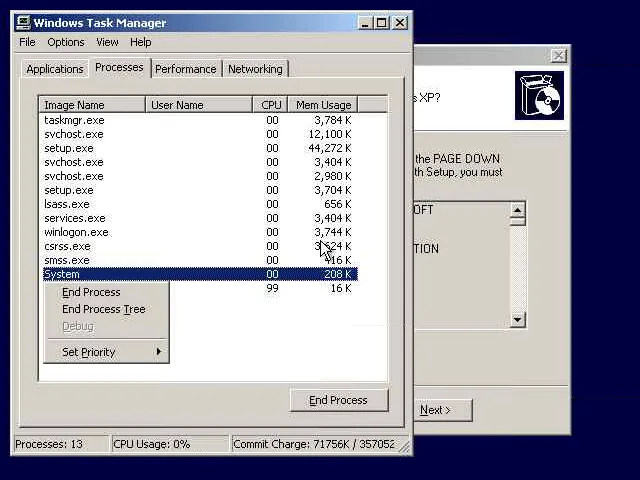Select the services.exe process
Screen dimensions: 640x480
[200, 218]
